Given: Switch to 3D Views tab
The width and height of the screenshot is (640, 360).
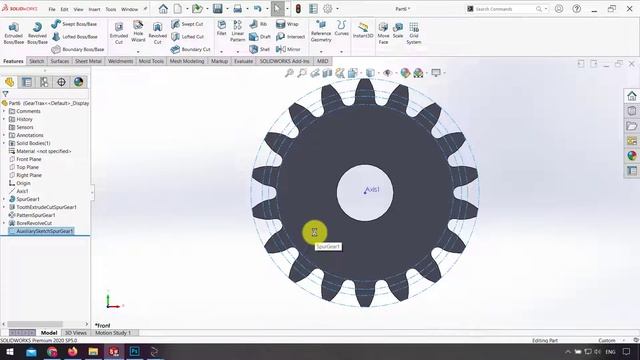Looking at the screenshot, I should (x=76, y=333).
